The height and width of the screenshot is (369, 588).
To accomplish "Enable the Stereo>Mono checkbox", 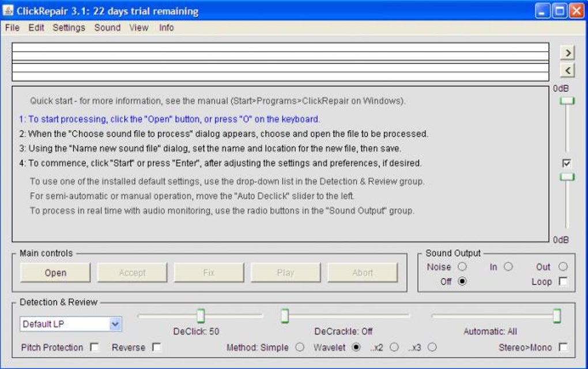I will 563,348.
